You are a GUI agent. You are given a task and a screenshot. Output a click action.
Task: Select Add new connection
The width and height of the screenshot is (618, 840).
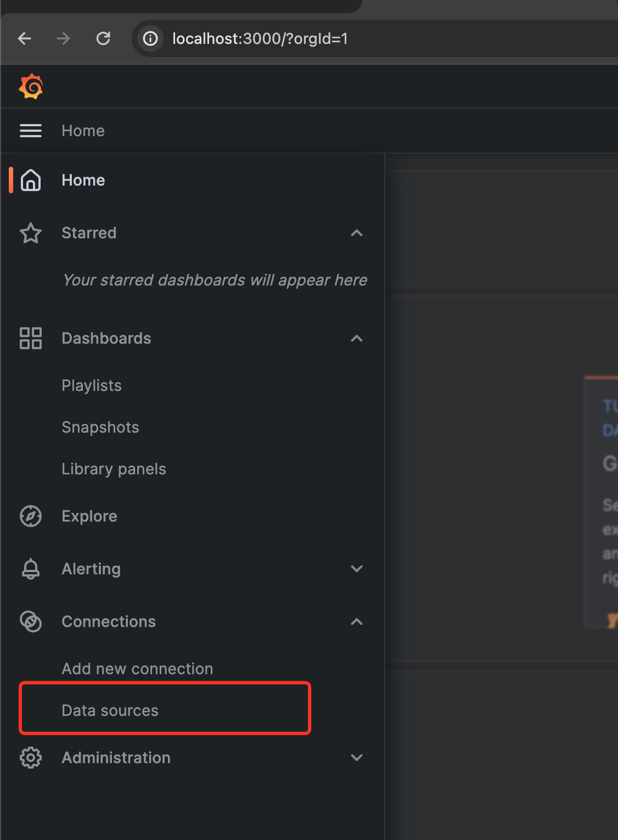137,669
